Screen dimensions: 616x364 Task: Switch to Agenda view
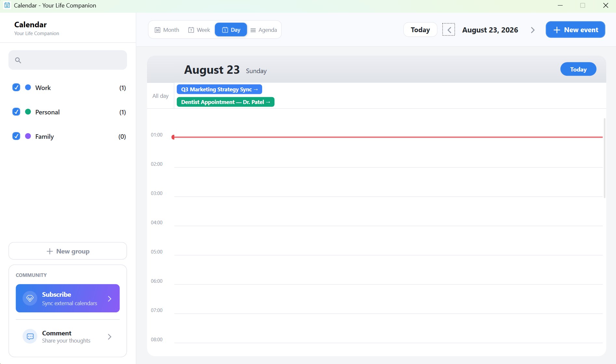(263, 30)
